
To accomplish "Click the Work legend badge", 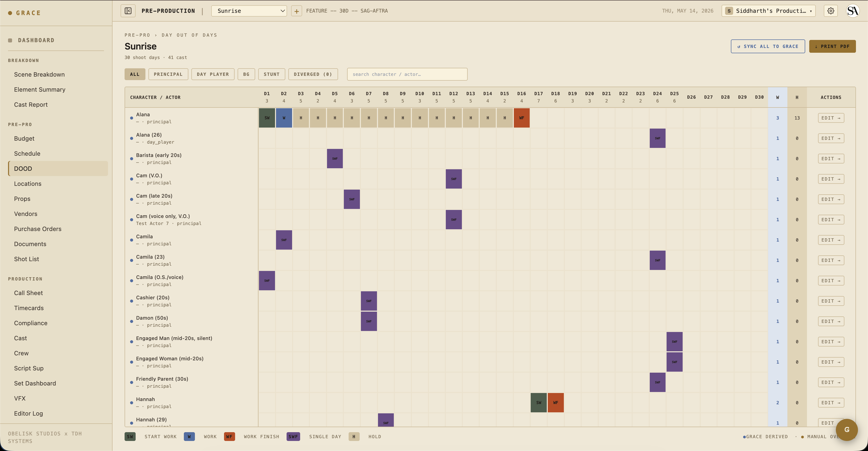I will click(x=189, y=436).
